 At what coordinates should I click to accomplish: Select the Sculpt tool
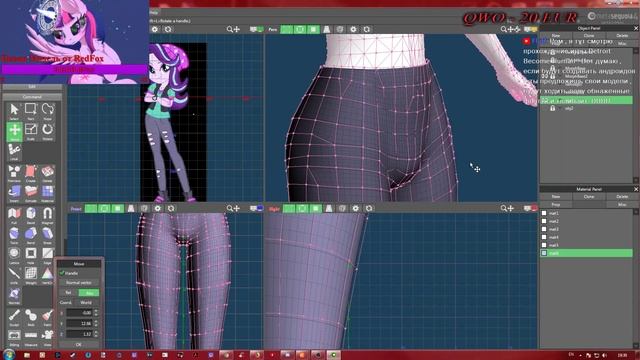pos(14,317)
